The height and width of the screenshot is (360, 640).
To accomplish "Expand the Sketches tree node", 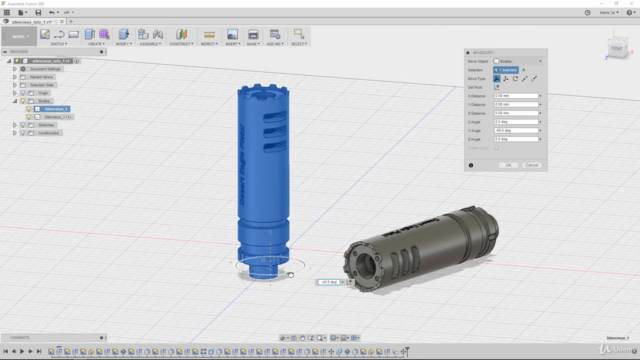I will pyautogui.click(x=15, y=125).
